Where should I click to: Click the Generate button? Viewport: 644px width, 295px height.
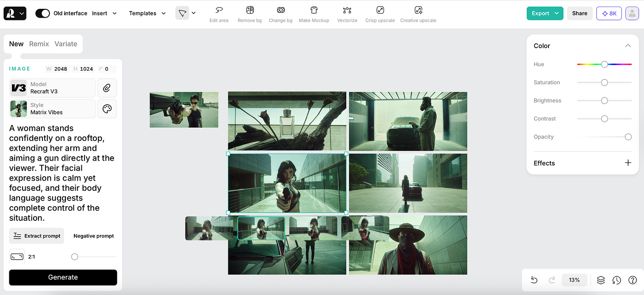tap(63, 277)
